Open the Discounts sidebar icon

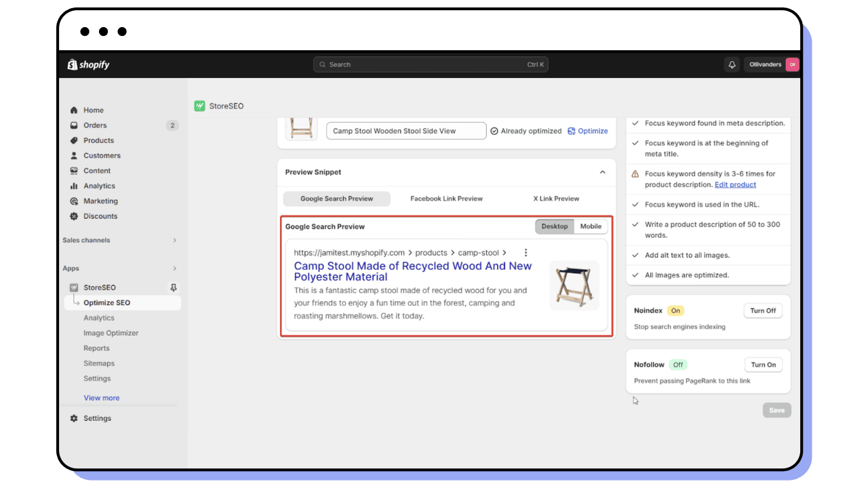pos(75,216)
